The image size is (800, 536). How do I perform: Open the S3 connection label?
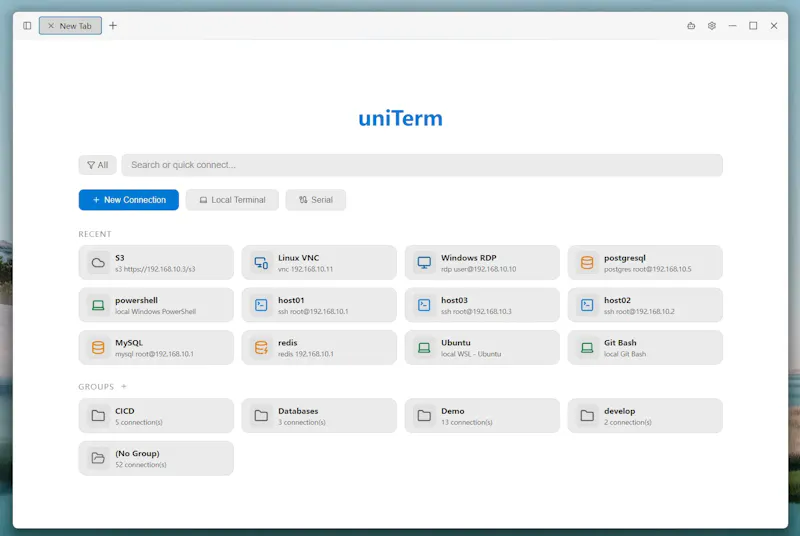120,258
